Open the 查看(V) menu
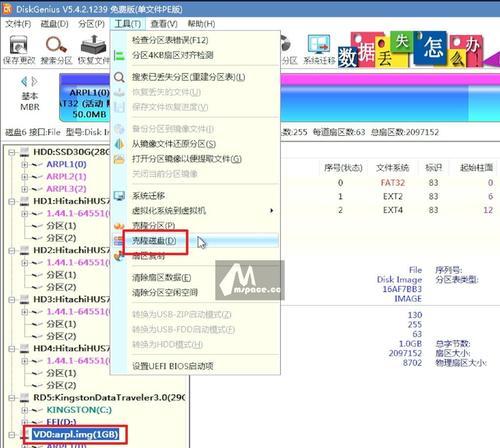This screenshot has width=500, height=448. 164,24
